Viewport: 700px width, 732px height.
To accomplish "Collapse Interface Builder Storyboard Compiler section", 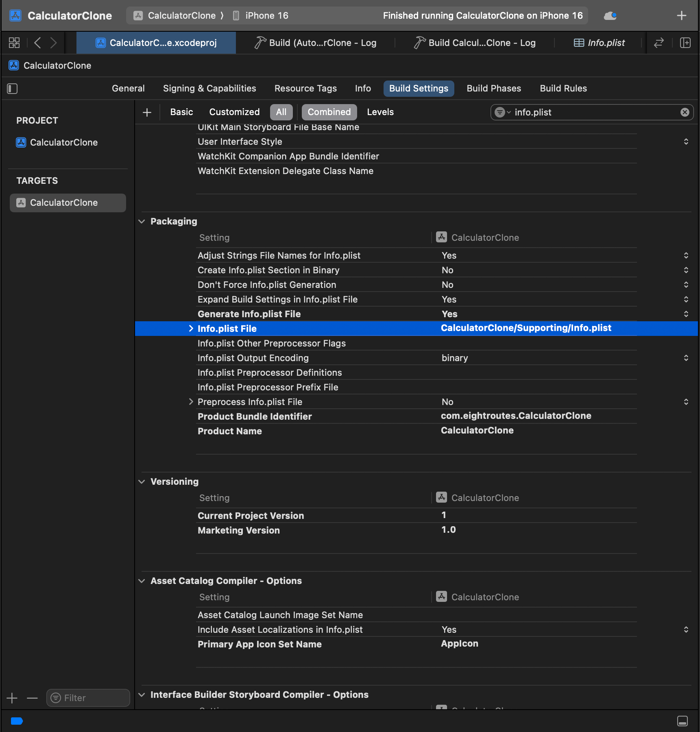I will pos(142,695).
